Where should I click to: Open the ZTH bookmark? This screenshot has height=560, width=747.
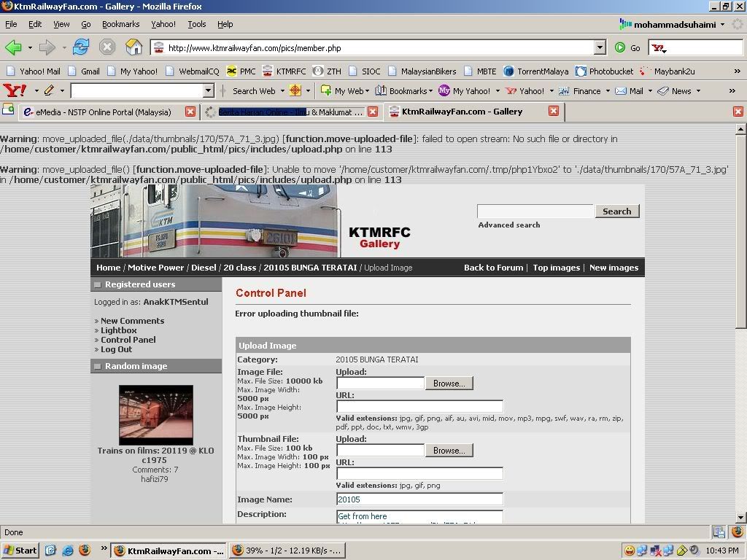[x=328, y=71]
